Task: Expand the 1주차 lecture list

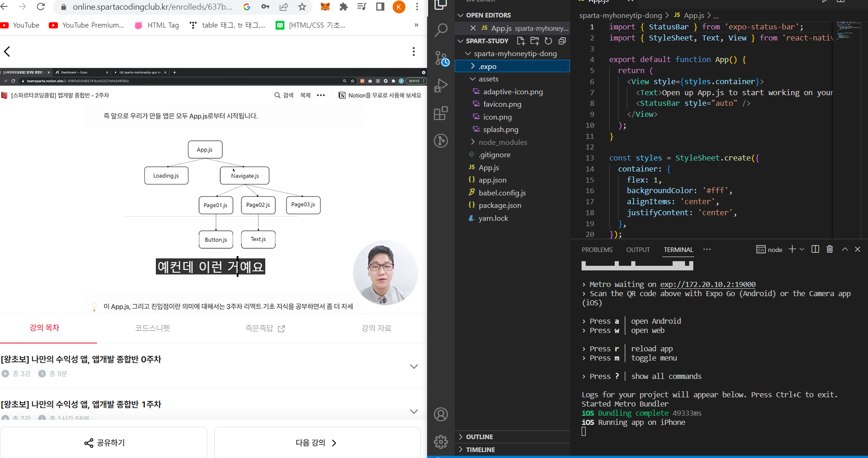Action: coord(414,412)
